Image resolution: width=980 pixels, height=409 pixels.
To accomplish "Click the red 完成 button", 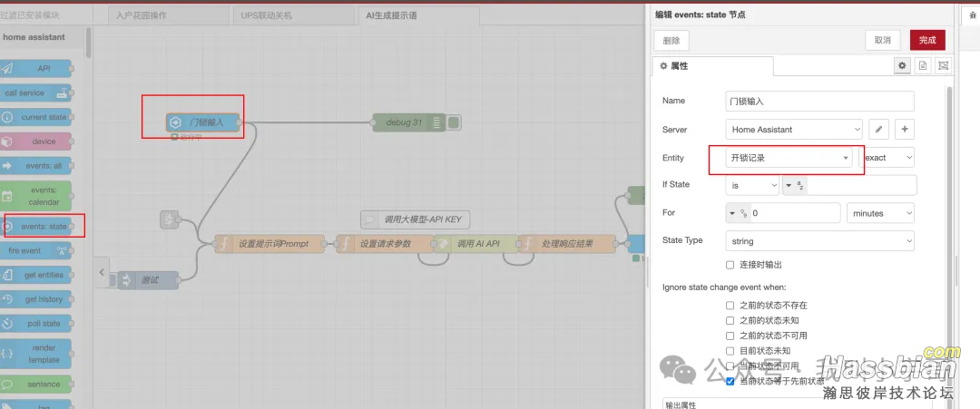I will click(927, 40).
